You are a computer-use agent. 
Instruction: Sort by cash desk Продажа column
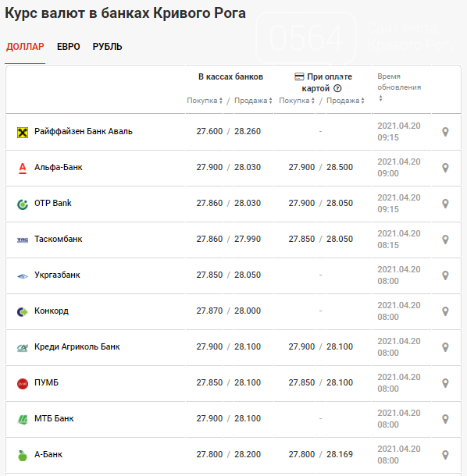click(253, 101)
